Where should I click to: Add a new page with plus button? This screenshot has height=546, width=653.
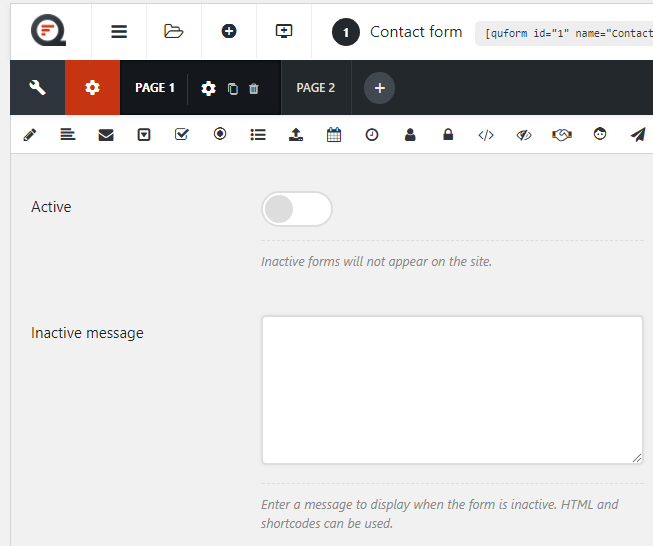[x=379, y=88]
